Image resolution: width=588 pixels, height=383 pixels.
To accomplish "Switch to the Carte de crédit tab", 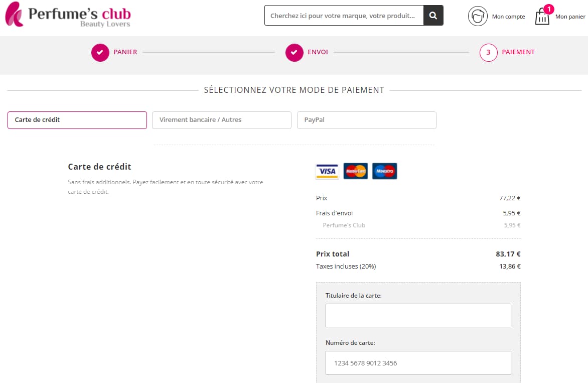I will pyautogui.click(x=77, y=120).
